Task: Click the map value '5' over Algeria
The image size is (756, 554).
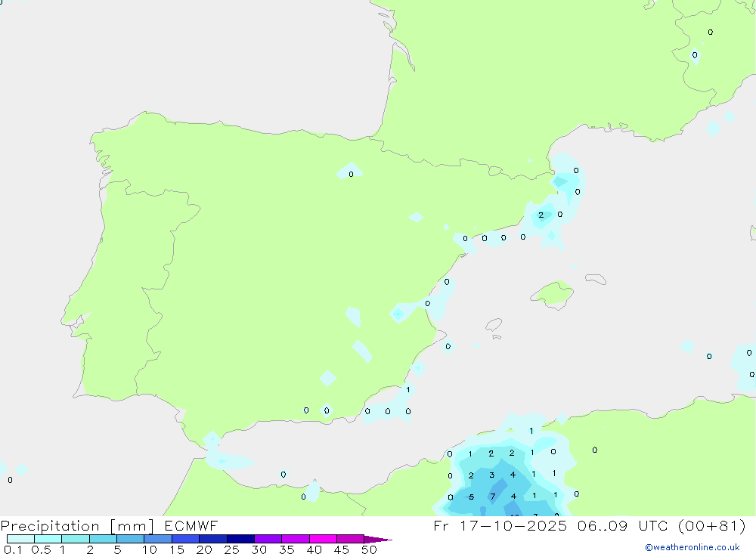Action: click(472, 497)
